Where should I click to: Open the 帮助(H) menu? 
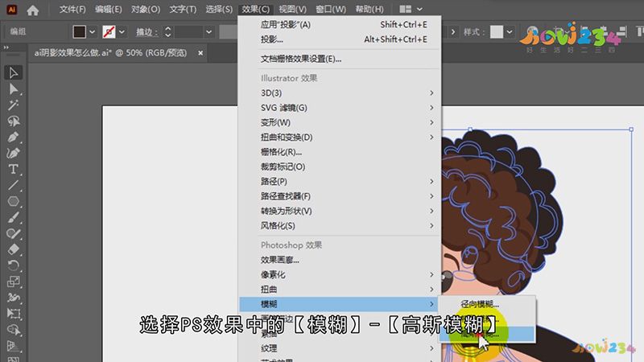coord(369,9)
